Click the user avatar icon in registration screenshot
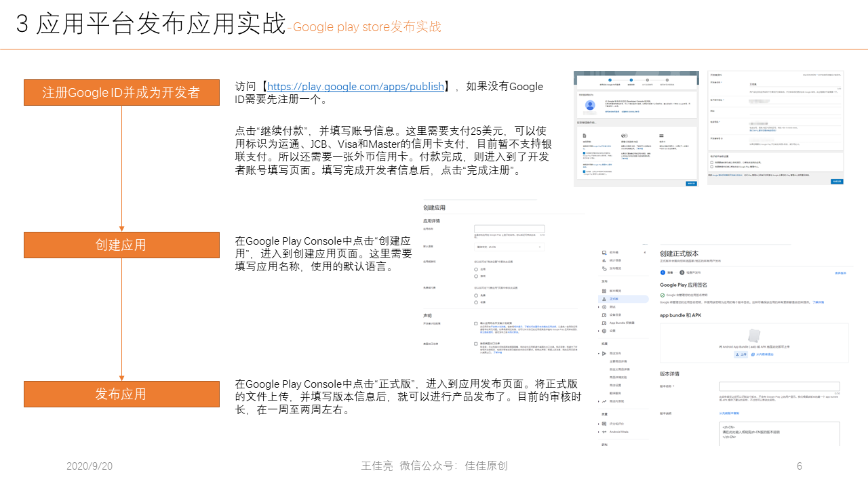Screen dimensions: 868x488 click(590, 105)
